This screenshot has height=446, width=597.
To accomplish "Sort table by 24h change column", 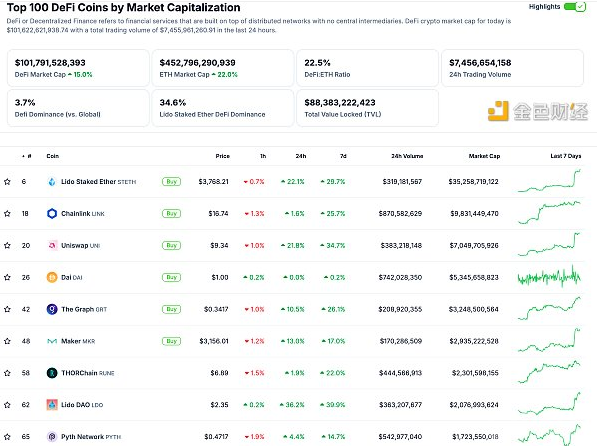I will point(301,156).
